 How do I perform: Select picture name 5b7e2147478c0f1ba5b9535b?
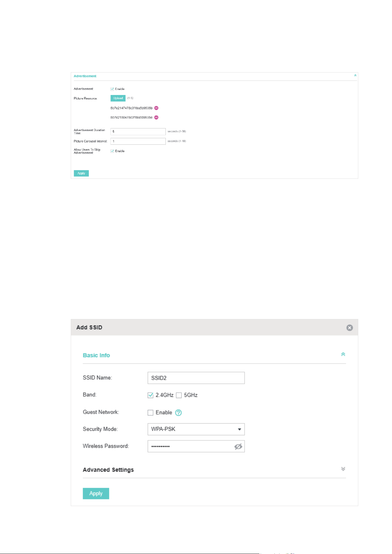131,108
